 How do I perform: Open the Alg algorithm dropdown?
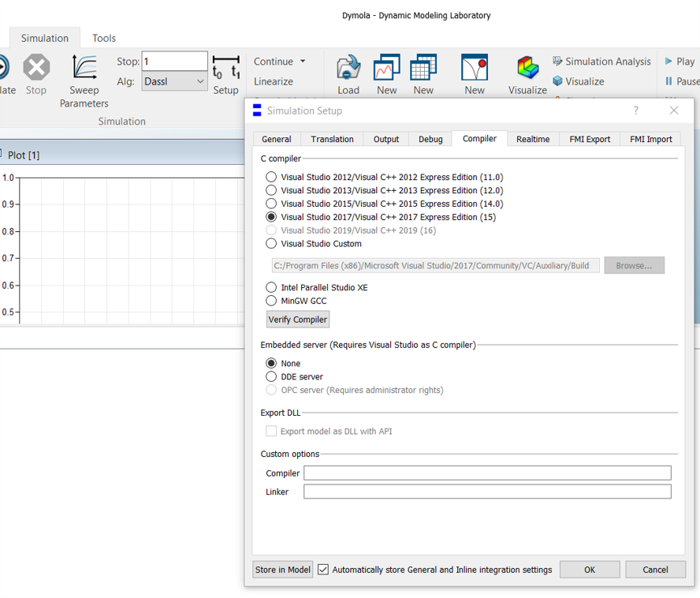pos(174,81)
